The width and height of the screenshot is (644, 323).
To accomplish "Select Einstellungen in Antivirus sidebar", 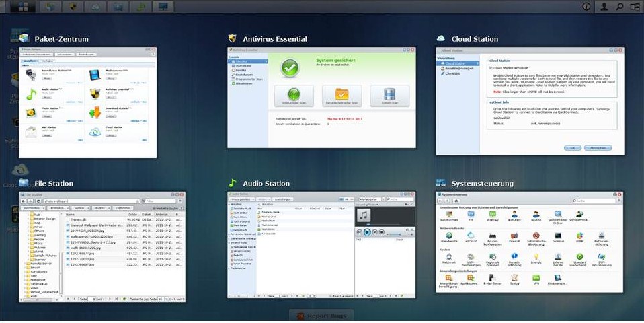I will 244,75.
